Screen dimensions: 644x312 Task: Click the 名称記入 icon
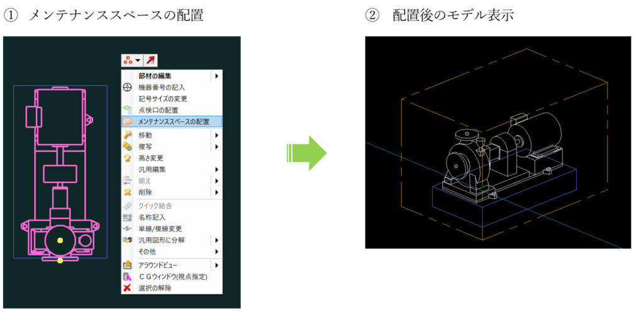pos(127,217)
